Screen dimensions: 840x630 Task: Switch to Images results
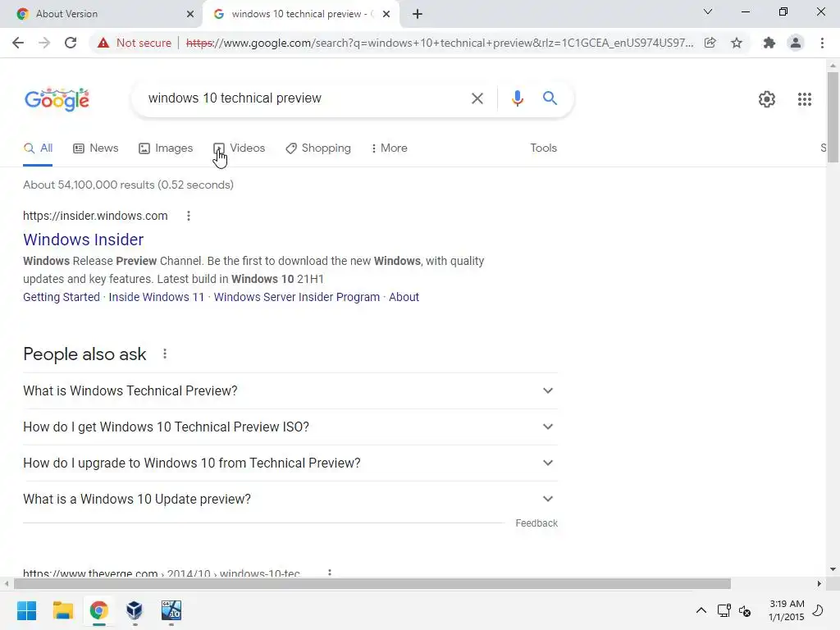pos(166,148)
